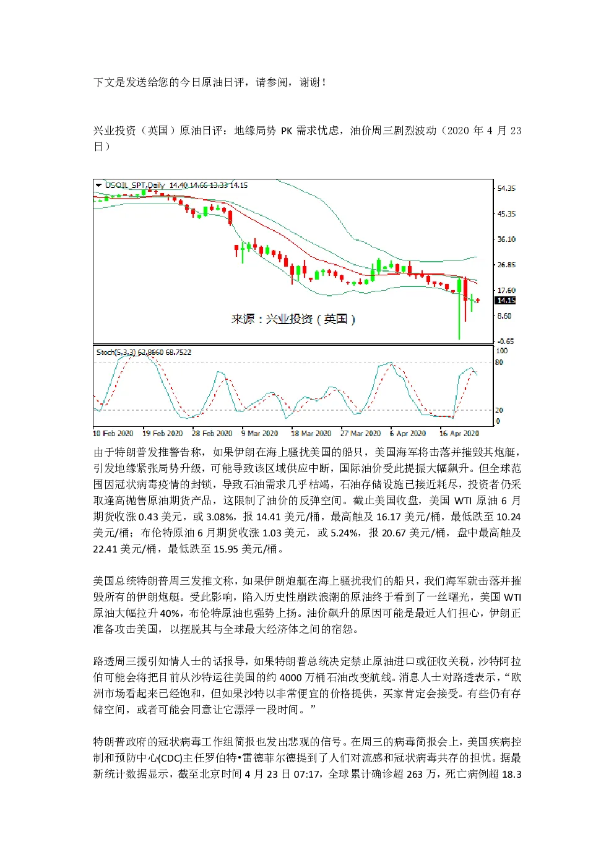Click the 28 Feb 2020 date label

(x=212, y=434)
